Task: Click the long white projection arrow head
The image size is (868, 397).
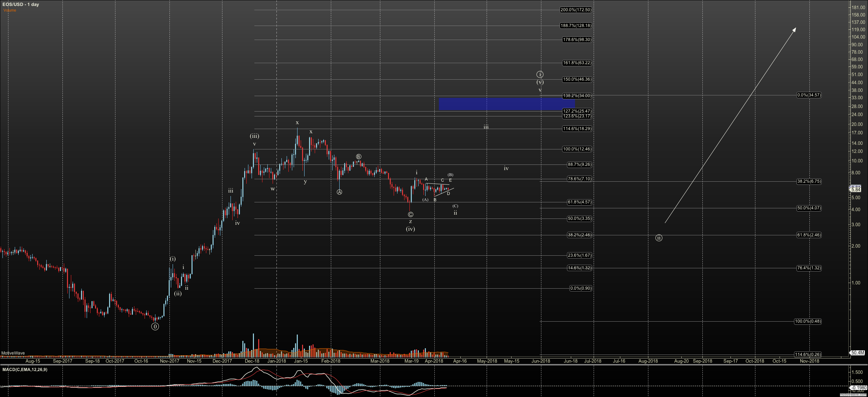Action: tap(795, 29)
